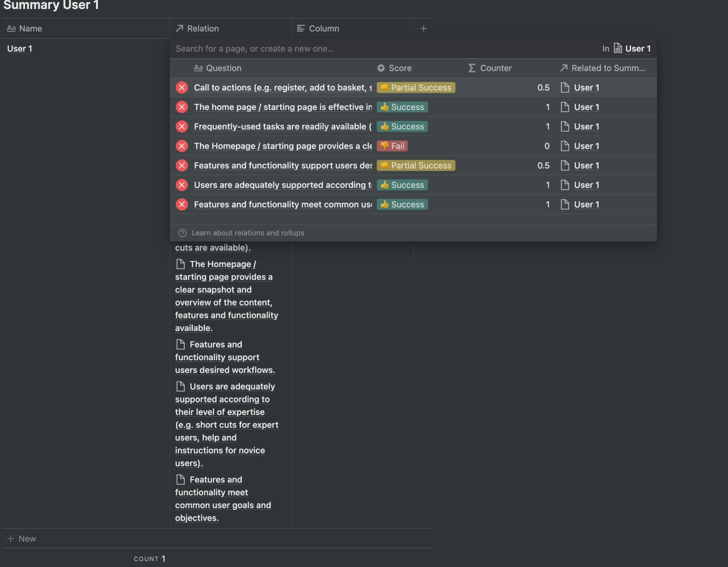
Task: Click Success tag in 'Frequently-used tasks' row
Action: click(x=402, y=127)
